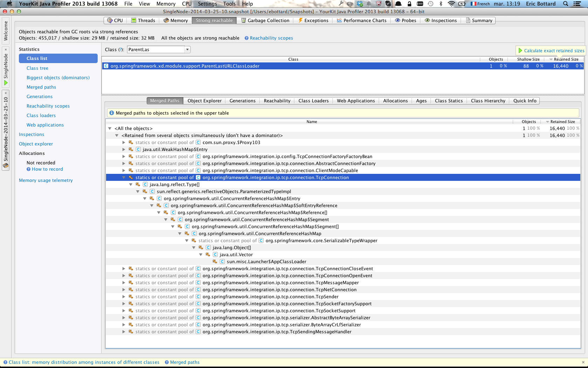Open the Threads tab
588x368 pixels.
pos(143,20)
